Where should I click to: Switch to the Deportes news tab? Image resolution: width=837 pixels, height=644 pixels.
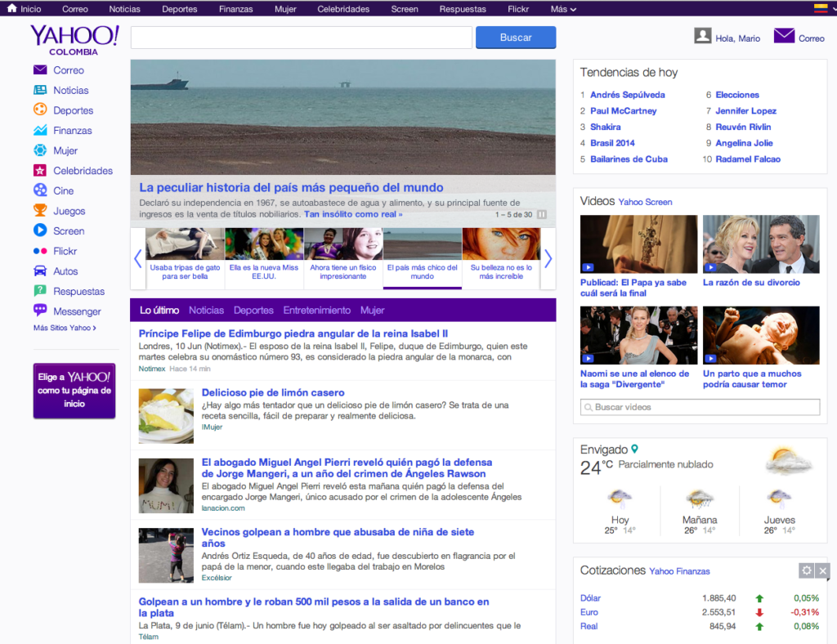(253, 310)
